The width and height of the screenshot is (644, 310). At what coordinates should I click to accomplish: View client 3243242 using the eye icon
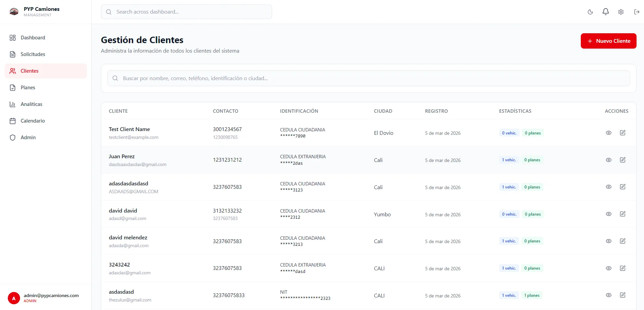tap(608, 268)
